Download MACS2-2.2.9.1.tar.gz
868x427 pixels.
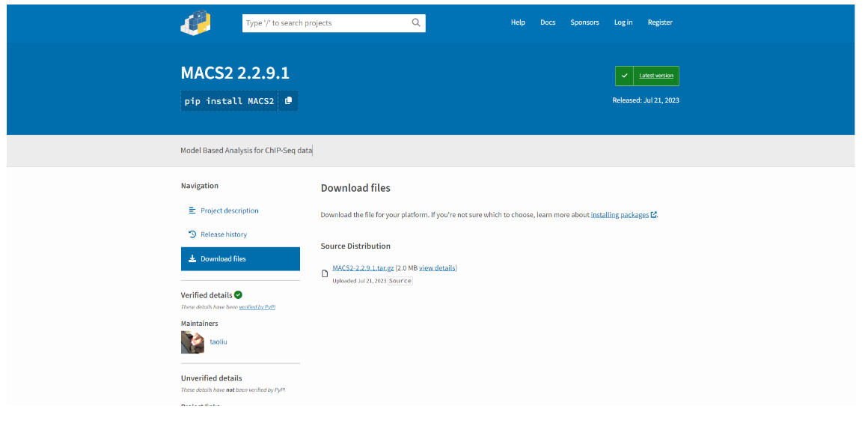point(363,268)
